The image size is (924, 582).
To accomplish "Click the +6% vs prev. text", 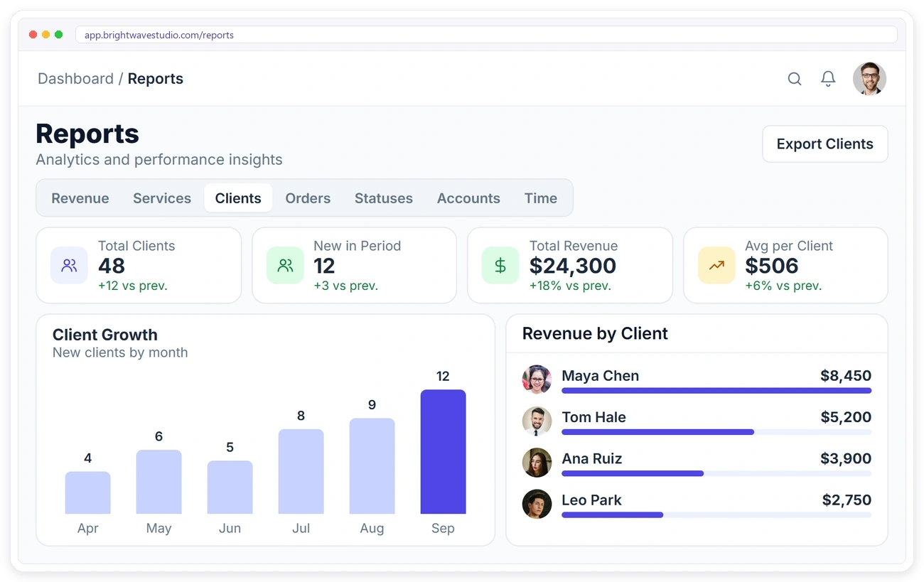I will tap(783, 286).
